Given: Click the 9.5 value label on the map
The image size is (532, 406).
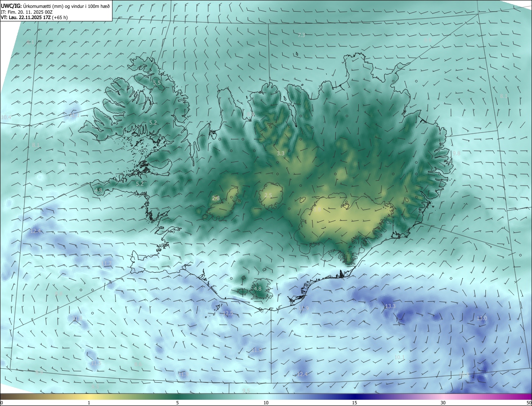Looking at the screenshot, I should click(x=246, y=391).
